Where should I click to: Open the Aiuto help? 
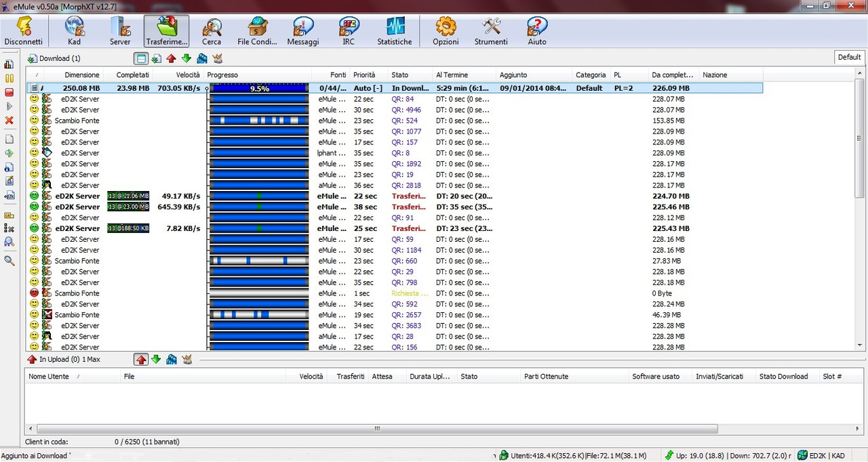pyautogui.click(x=537, y=31)
